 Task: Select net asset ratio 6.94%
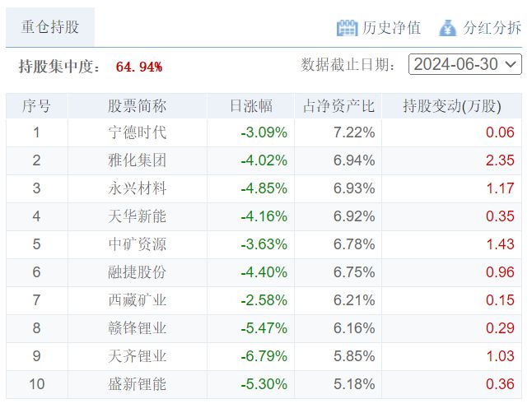coord(354,160)
